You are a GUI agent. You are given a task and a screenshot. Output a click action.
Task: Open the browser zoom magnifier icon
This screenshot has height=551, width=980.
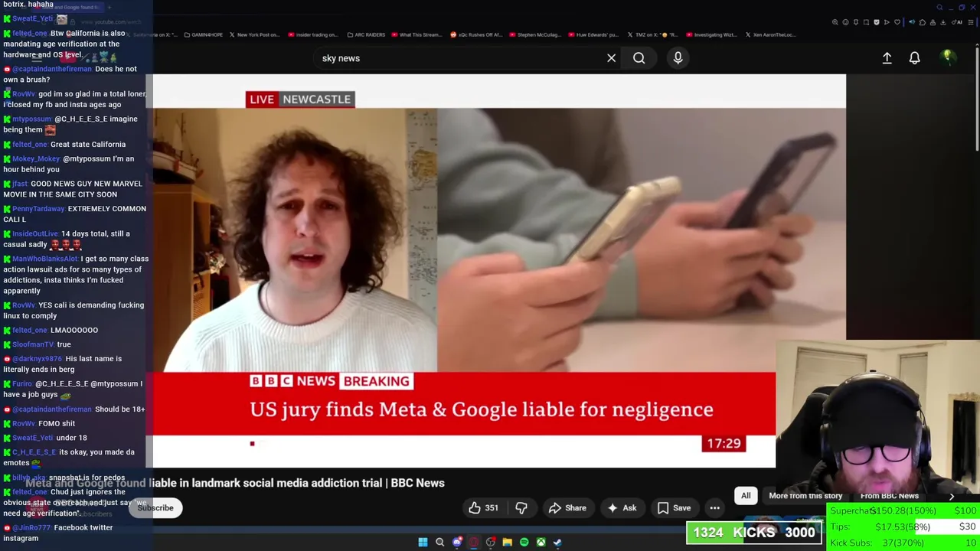click(835, 22)
